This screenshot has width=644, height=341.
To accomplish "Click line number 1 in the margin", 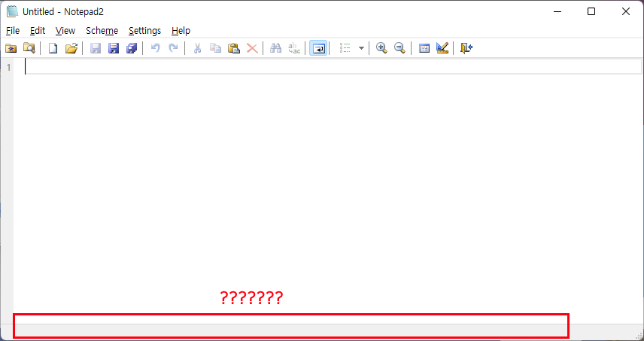I will coord(9,68).
